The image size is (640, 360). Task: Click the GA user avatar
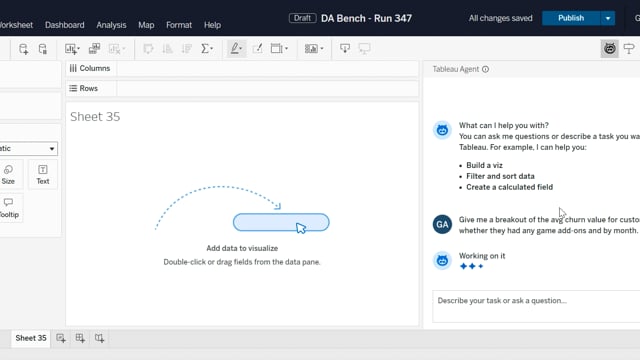[x=442, y=224]
